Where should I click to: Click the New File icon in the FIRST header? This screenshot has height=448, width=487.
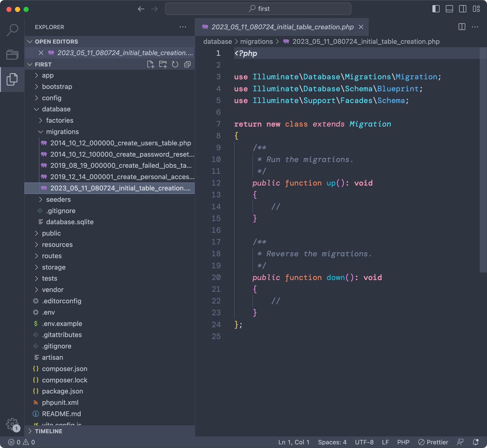(150, 65)
